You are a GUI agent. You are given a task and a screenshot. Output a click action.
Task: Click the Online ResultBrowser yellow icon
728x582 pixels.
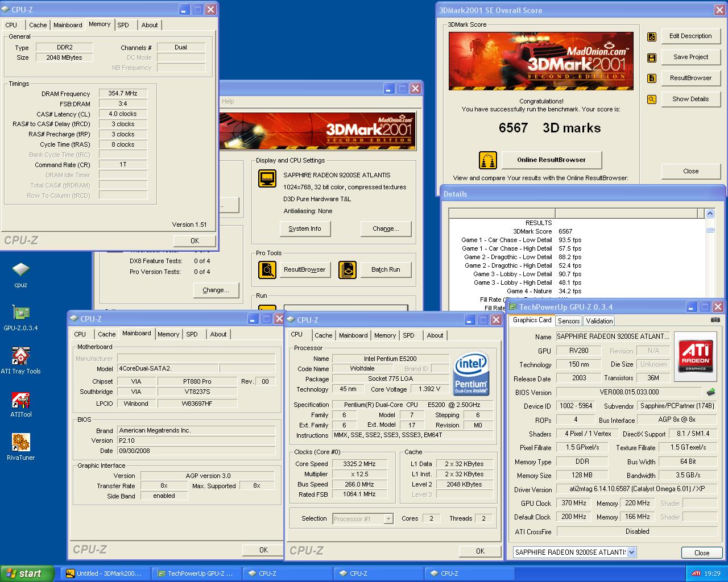tap(488, 160)
